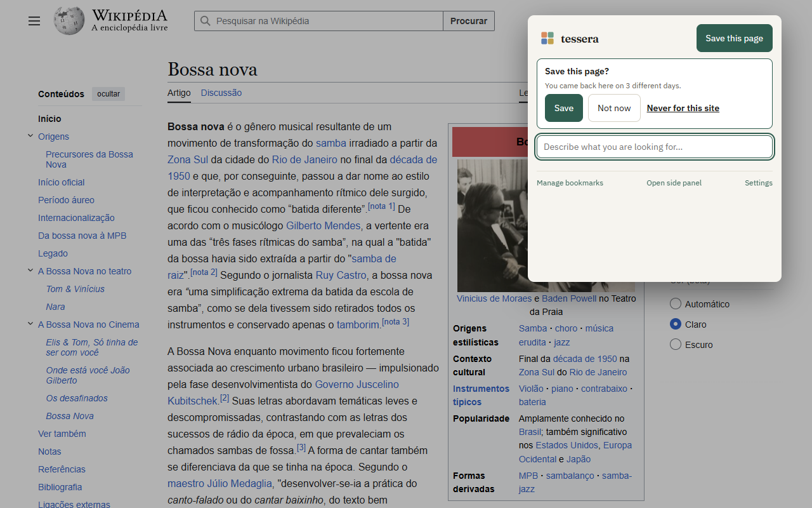This screenshot has width=812, height=508.
Task: Jump to the Legado section
Action: [53, 253]
